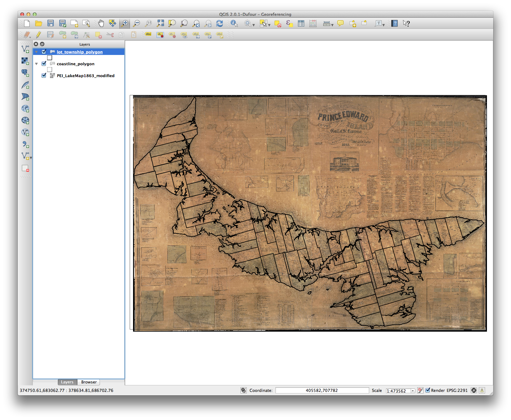Image resolution: width=511 pixels, height=420 pixels.
Task: Activate the Identify Features tool
Action: pos(234,23)
